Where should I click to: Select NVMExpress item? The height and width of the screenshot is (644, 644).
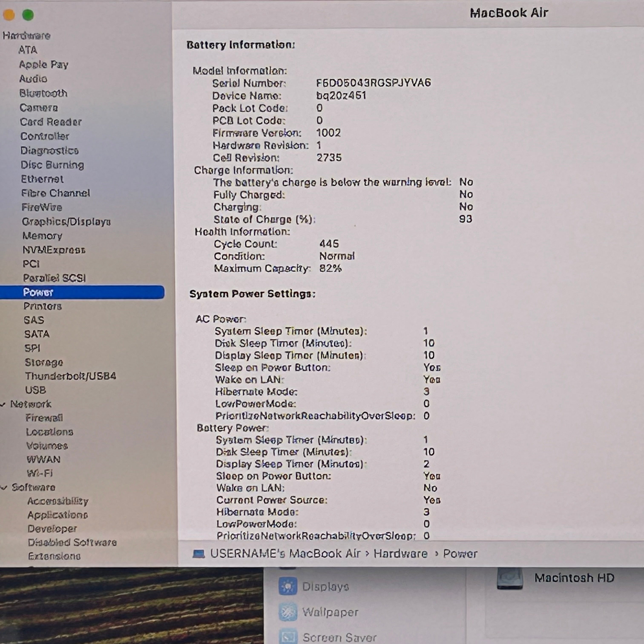point(54,250)
